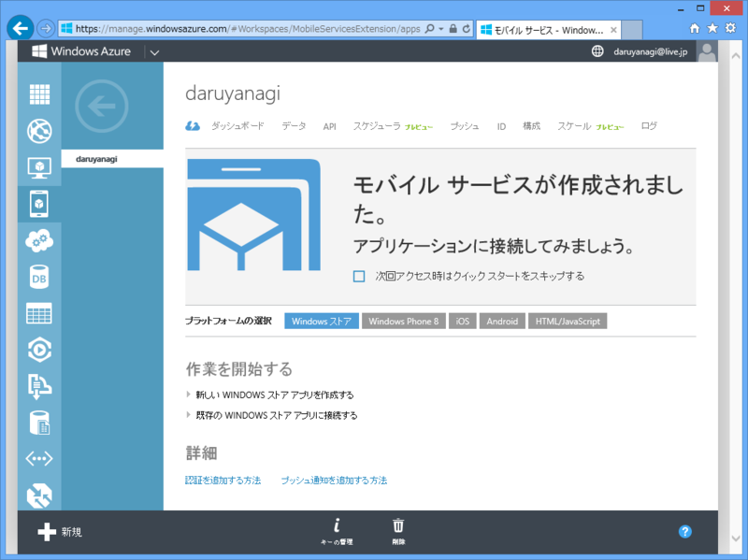Open Web Sites globe icon in sidebar
Screen dimensions: 748x560
(x=39, y=131)
